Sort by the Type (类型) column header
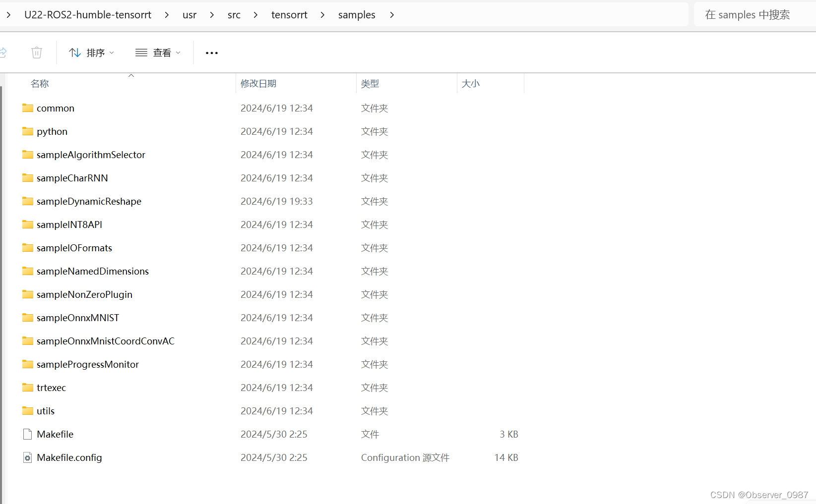The height and width of the screenshot is (504, 816). click(x=370, y=83)
